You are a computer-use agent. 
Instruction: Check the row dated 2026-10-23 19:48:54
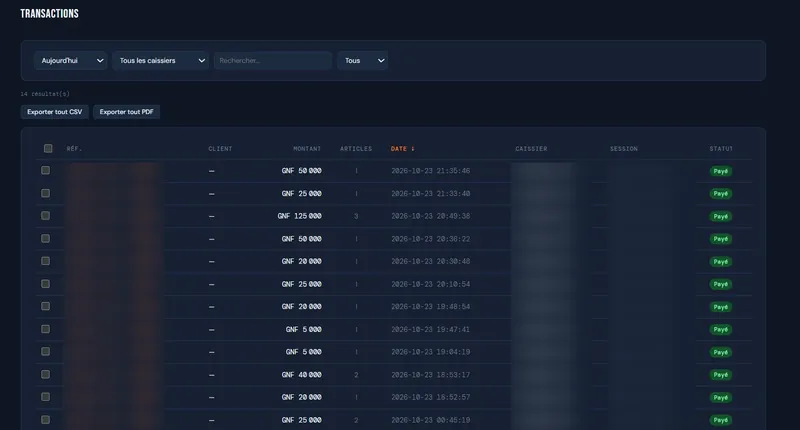click(x=45, y=306)
